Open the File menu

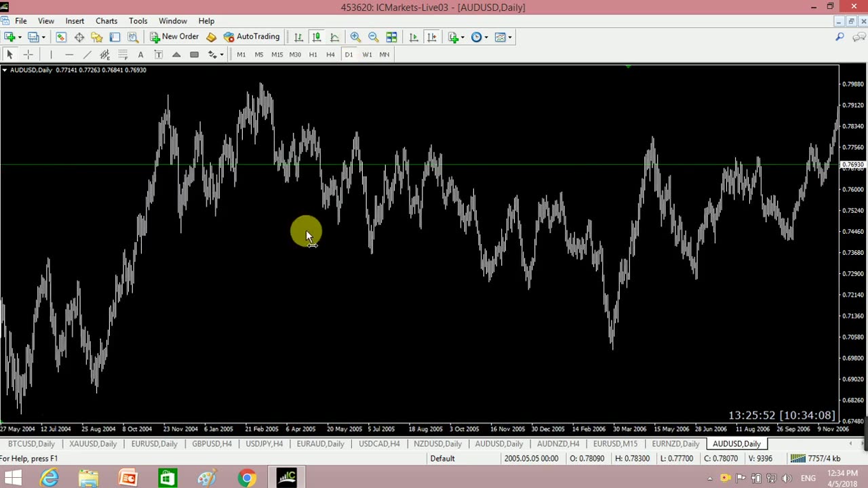[x=21, y=21]
